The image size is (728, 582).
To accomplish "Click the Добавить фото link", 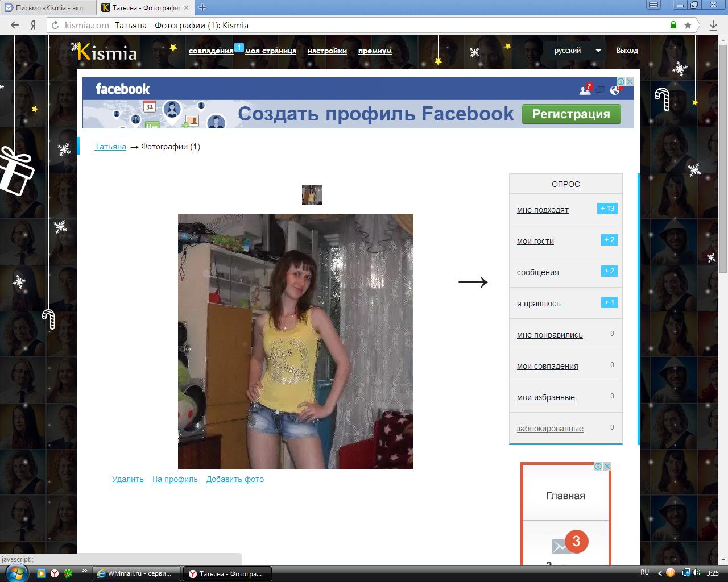I will 235,479.
